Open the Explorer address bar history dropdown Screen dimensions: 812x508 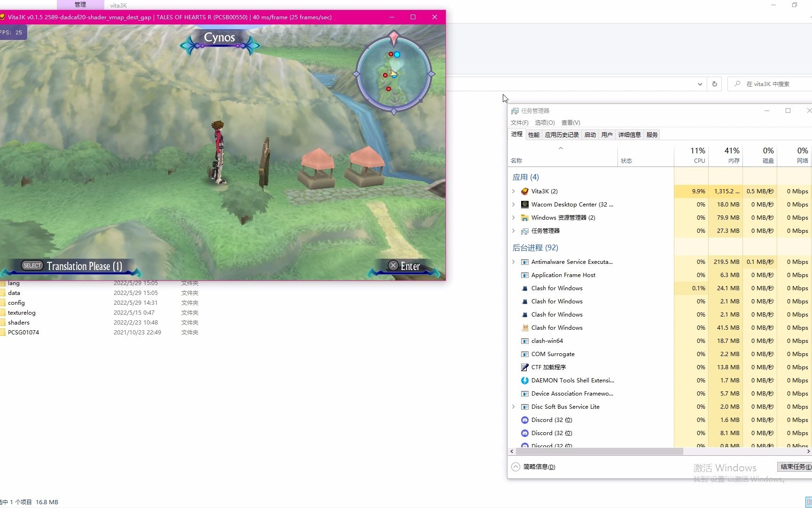[x=700, y=84]
